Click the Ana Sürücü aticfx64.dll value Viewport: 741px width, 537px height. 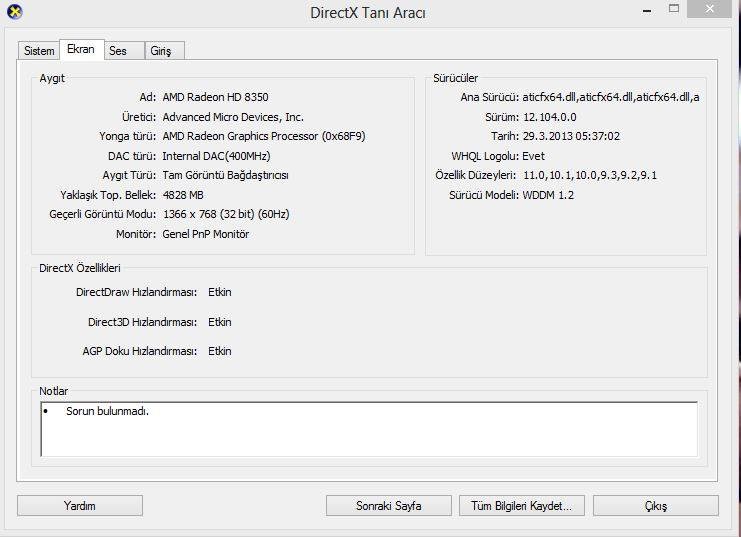pos(610,97)
